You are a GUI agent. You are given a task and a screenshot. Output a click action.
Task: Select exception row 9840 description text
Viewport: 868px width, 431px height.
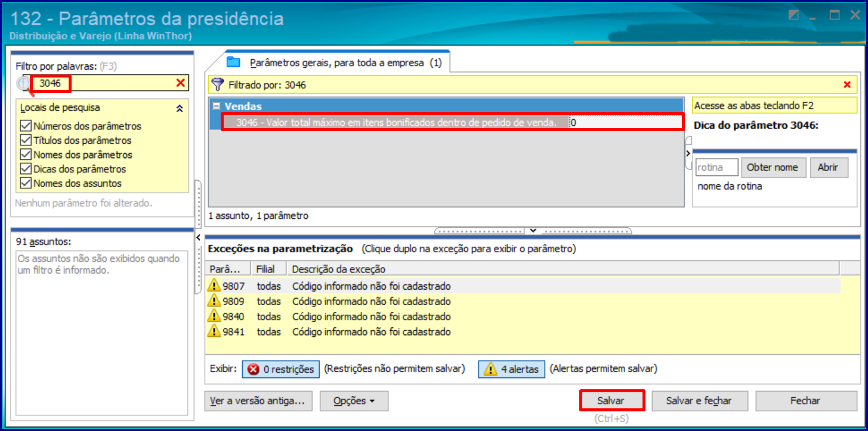371,317
